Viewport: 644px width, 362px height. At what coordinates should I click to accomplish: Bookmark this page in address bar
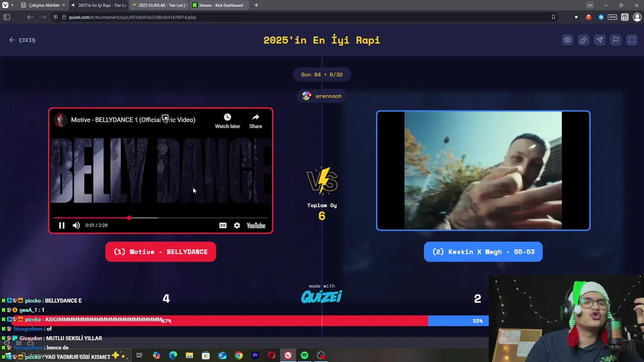[553, 17]
